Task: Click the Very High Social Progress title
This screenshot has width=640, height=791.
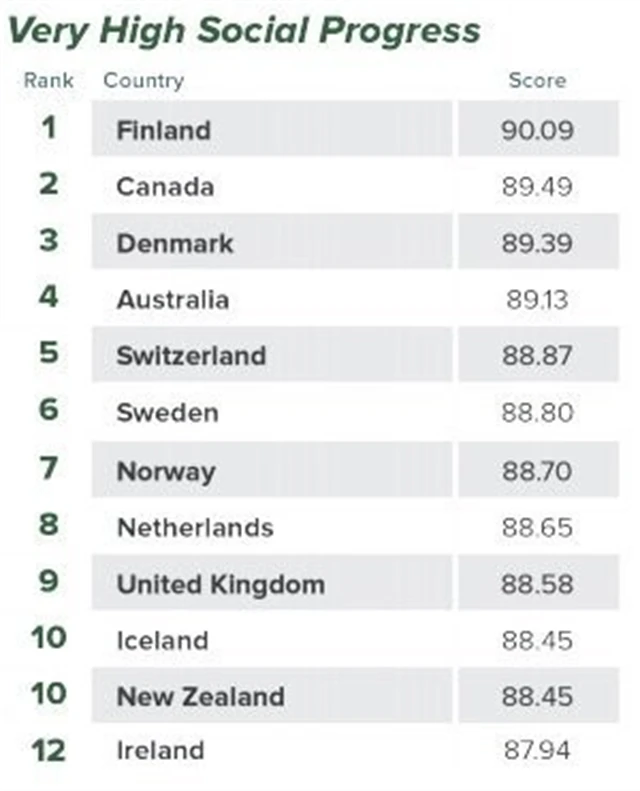Action: (243, 30)
